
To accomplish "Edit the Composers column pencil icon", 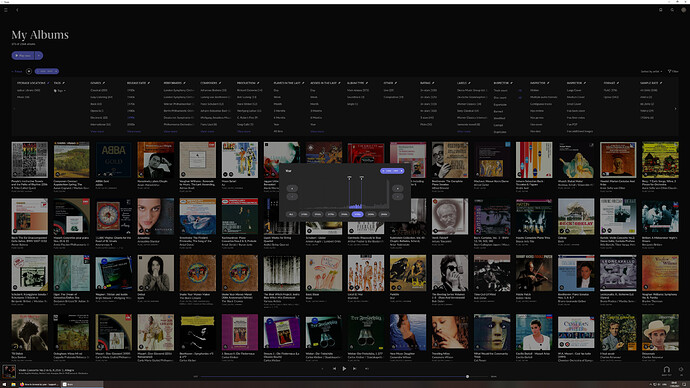I will (x=220, y=83).
